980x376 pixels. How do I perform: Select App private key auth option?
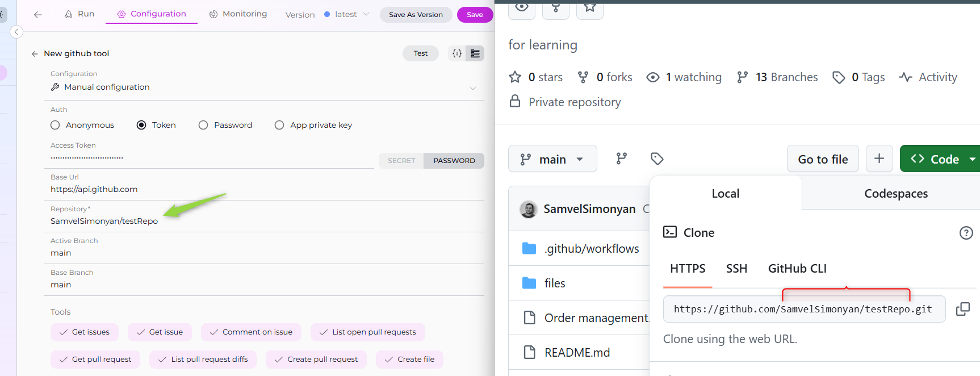279,125
